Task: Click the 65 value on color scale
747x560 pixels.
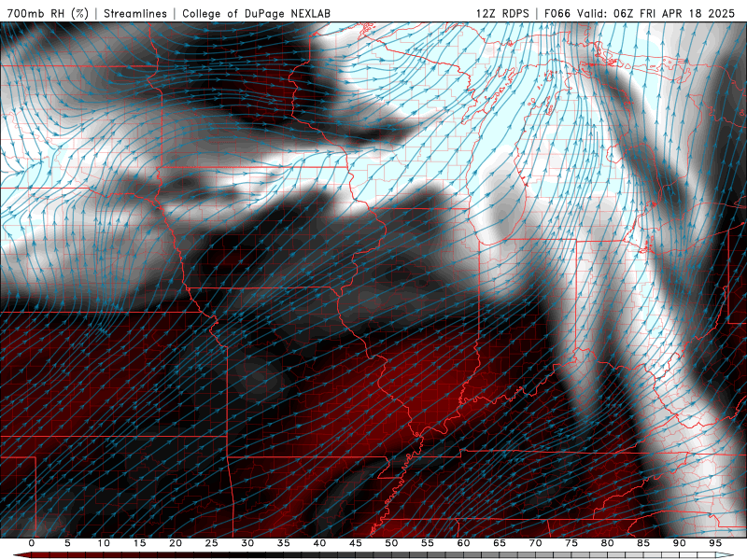Action: 500,543
